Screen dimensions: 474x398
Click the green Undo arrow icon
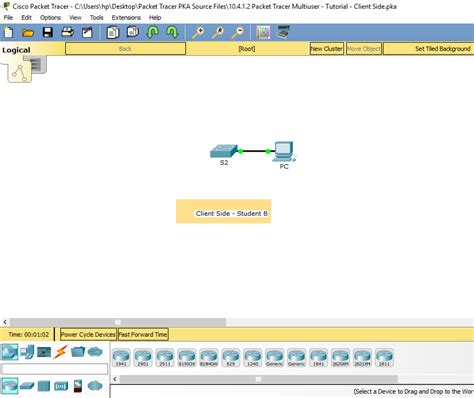[152, 33]
